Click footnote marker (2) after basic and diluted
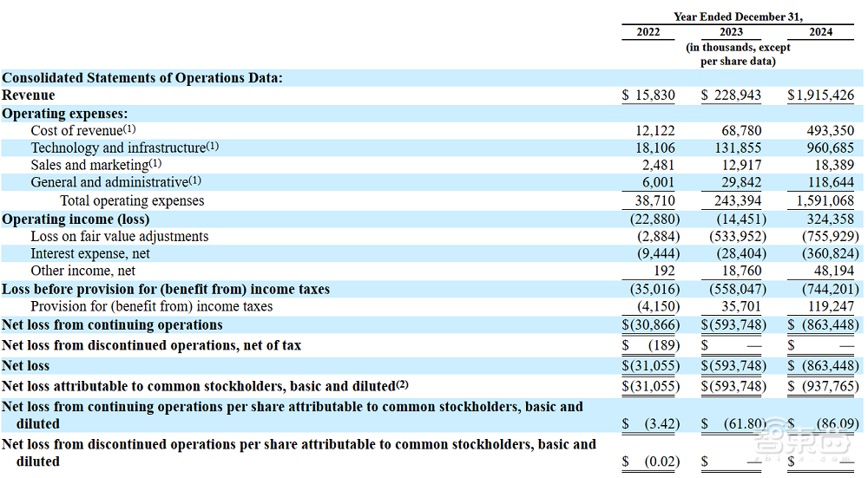Viewport: 868px width, 478px height. (402, 384)
